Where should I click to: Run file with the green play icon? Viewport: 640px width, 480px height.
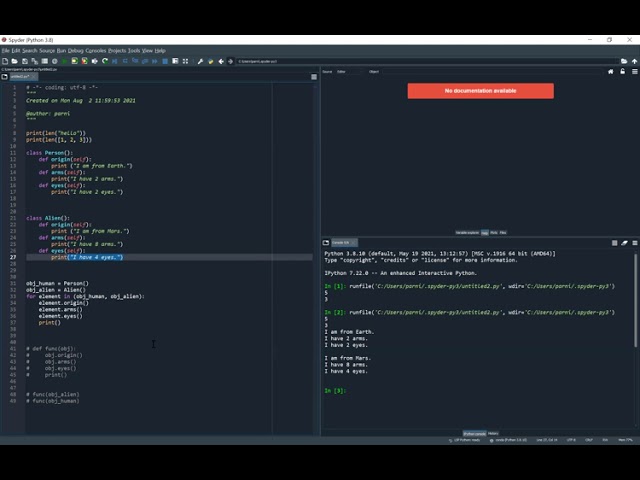click(64, 61)
